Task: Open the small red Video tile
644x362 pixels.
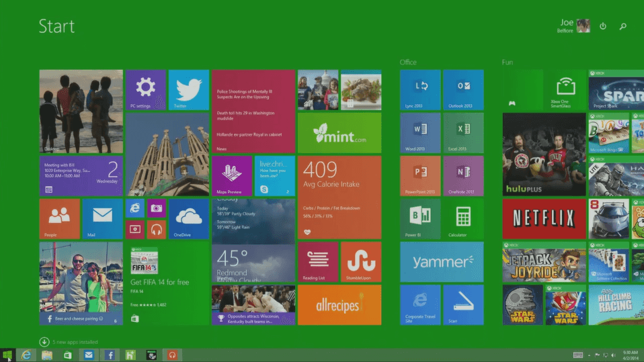Action: point(135,230)
